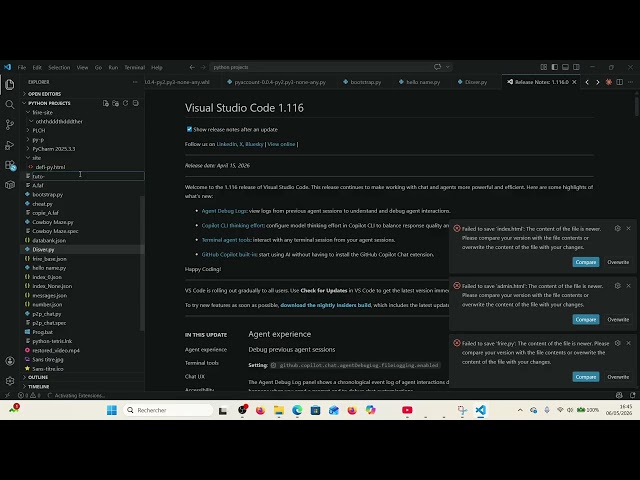
Task: Click the New File icon in Explorer
Action: point(106,103)
